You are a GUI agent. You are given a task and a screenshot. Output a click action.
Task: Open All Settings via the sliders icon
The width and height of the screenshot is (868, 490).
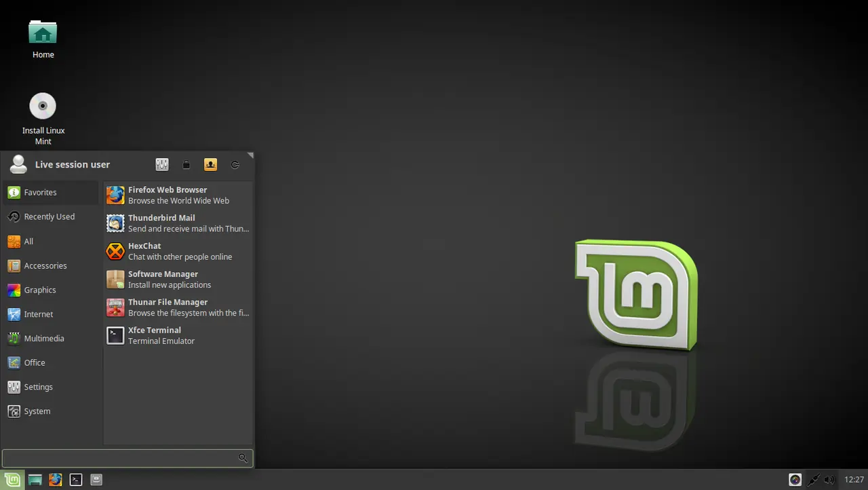click(162, 164)
